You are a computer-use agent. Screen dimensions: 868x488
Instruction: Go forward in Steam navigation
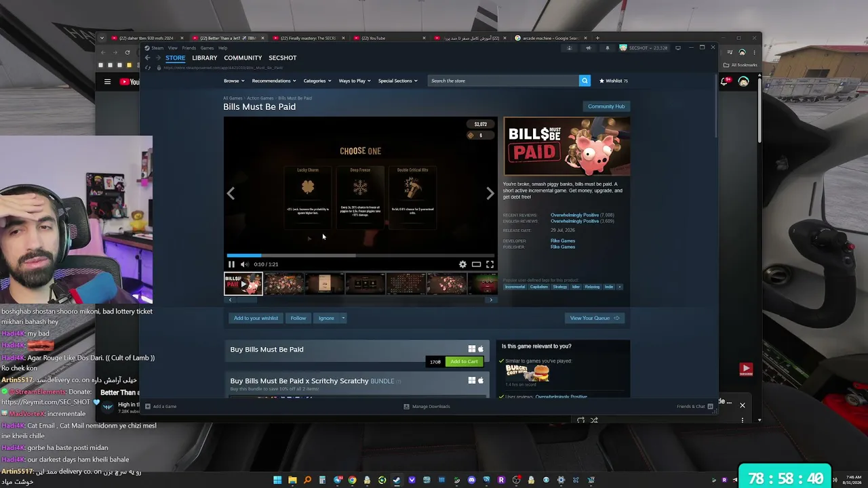[157, 58]
